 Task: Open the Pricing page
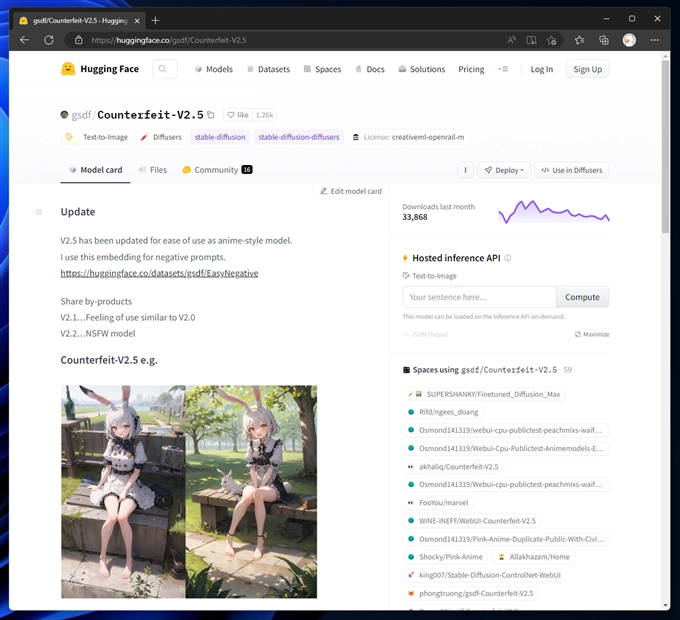click(x=471, y=69)
